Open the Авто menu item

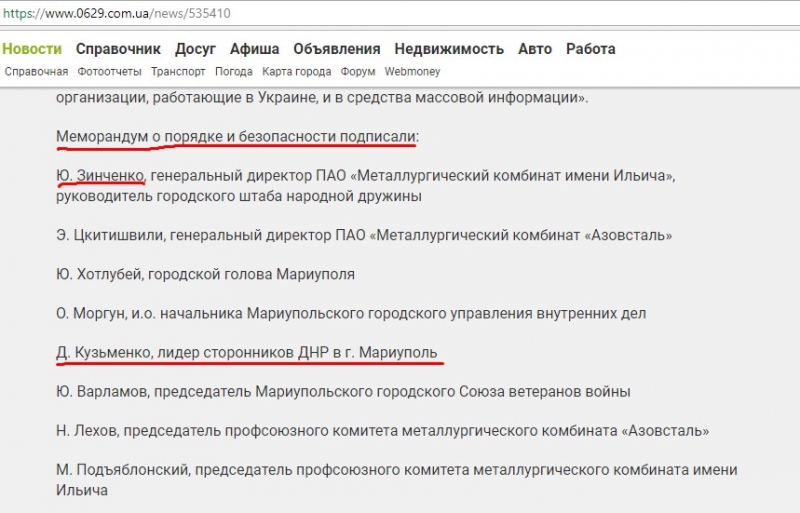click(x=534, y=49)
